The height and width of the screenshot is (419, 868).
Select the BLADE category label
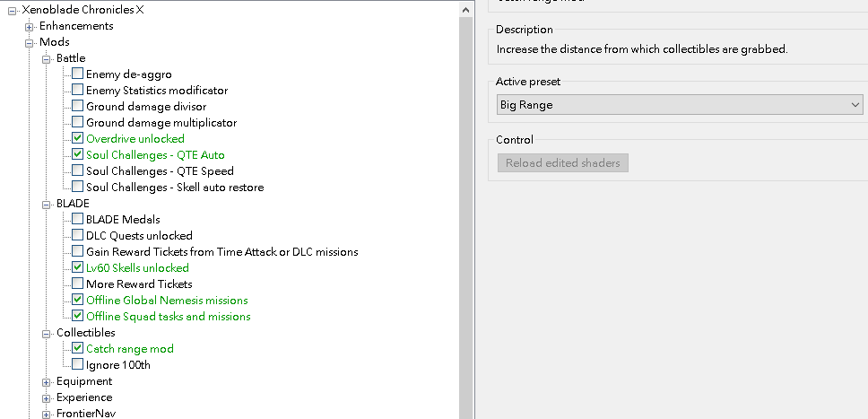point(73,204)
